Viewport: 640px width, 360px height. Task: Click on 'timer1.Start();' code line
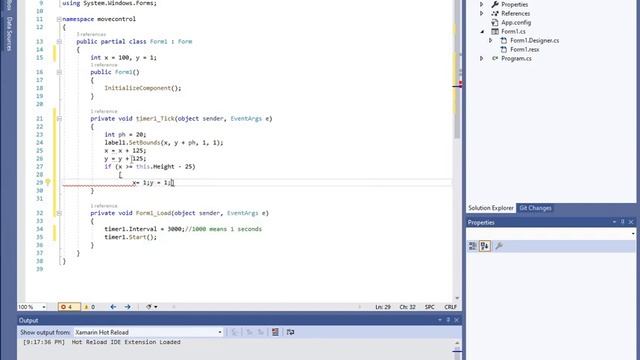point(130,237)
